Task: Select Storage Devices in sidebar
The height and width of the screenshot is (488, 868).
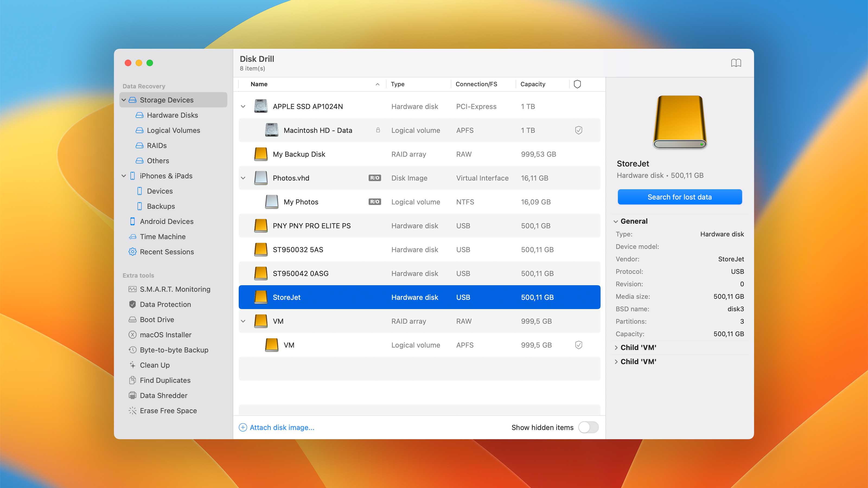Action: [x=173, y=100]
